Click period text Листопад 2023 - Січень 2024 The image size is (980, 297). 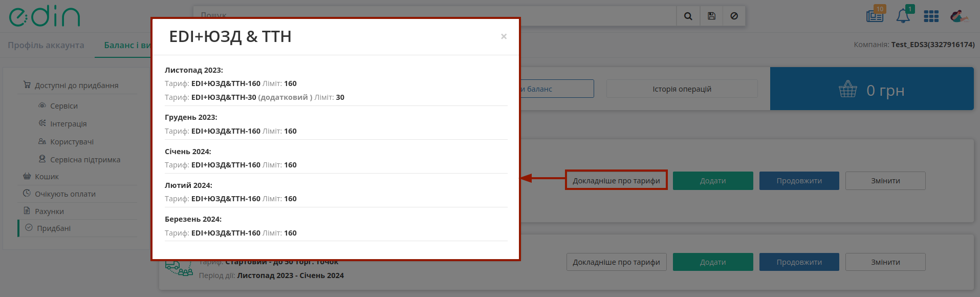[x=291, y=275]
